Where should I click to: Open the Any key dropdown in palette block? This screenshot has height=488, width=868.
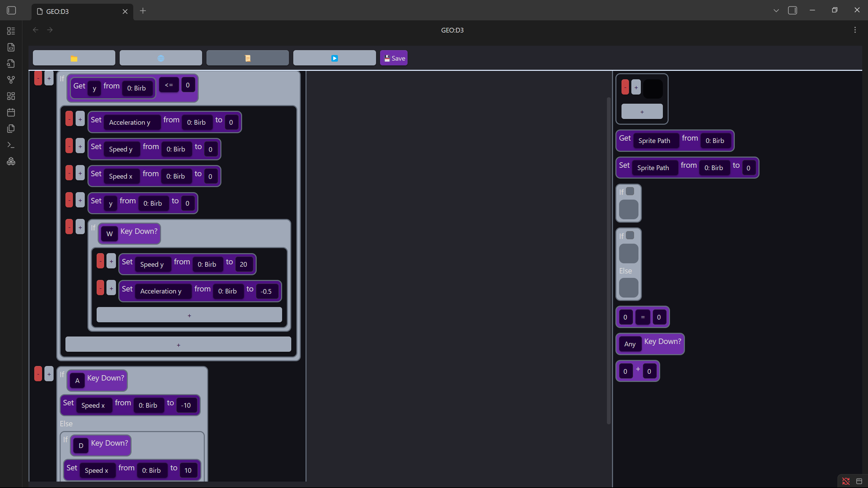coord(630,344)
